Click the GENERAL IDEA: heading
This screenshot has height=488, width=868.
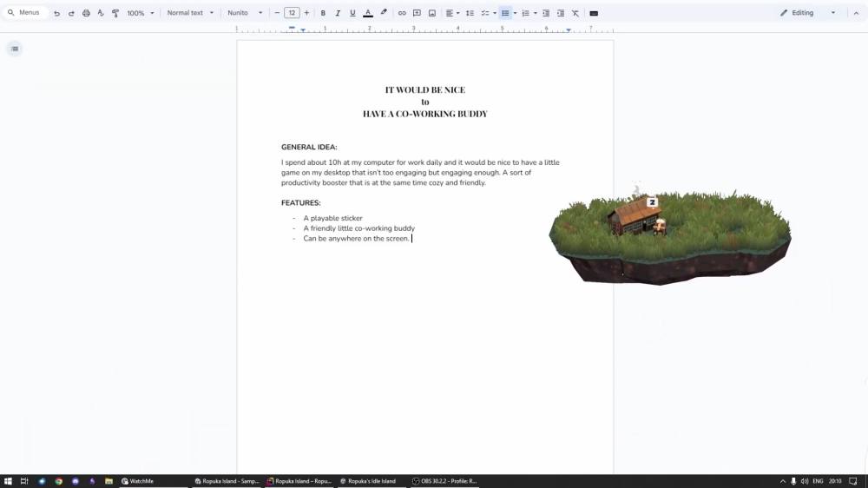309,147
